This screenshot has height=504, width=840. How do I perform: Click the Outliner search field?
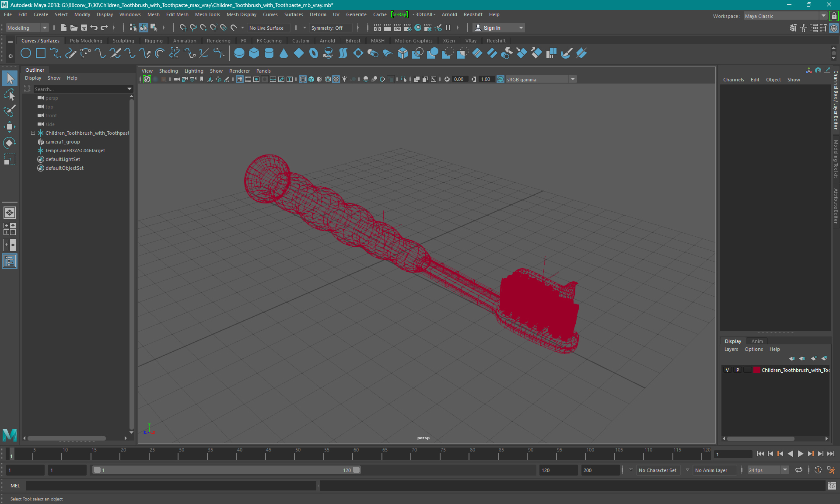coord(80,89)
